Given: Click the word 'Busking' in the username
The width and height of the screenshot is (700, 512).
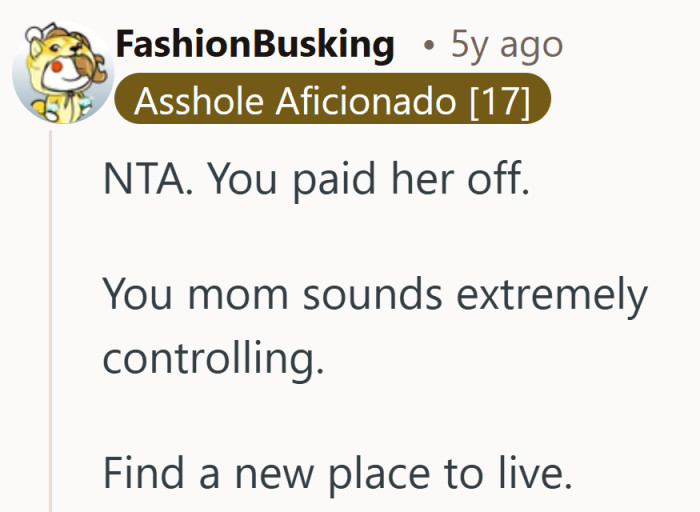Looking at the screenshot, I should tap(326, 44).
